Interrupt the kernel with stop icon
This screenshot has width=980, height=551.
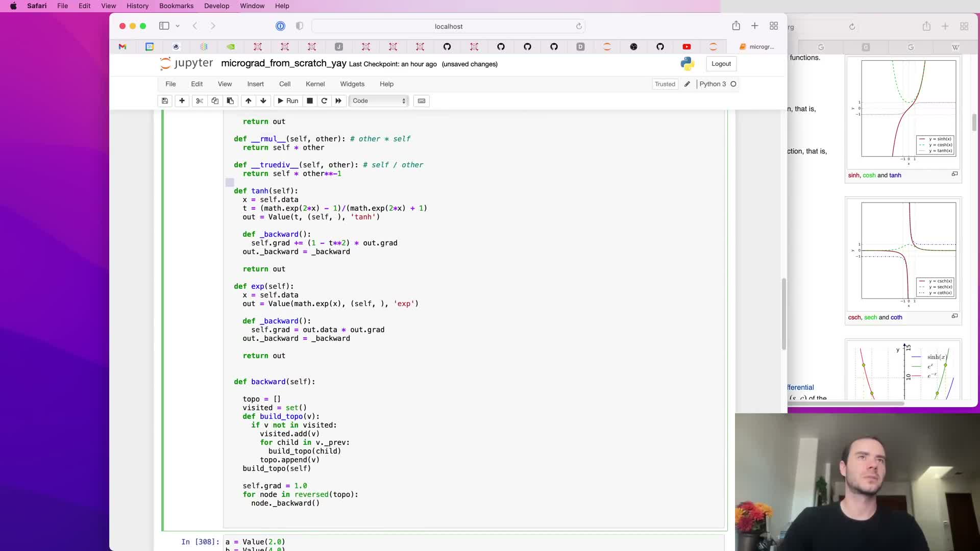pyautogui.click(x=310, y=101)
